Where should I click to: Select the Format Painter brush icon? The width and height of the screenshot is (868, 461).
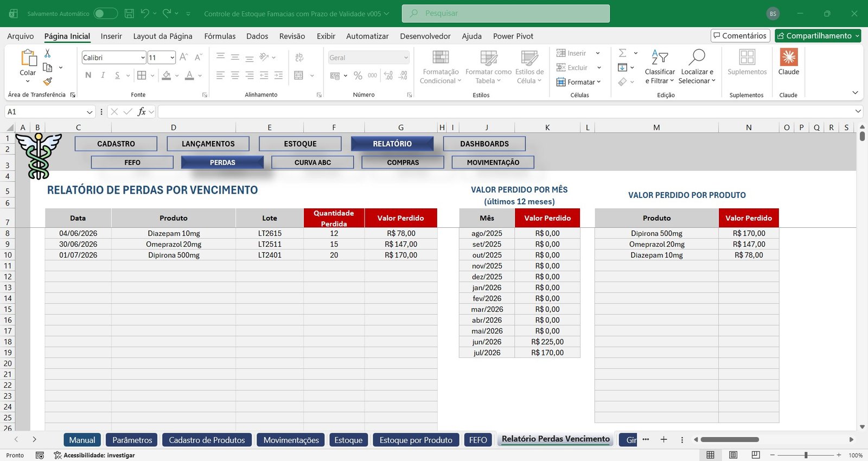point(48,81)
